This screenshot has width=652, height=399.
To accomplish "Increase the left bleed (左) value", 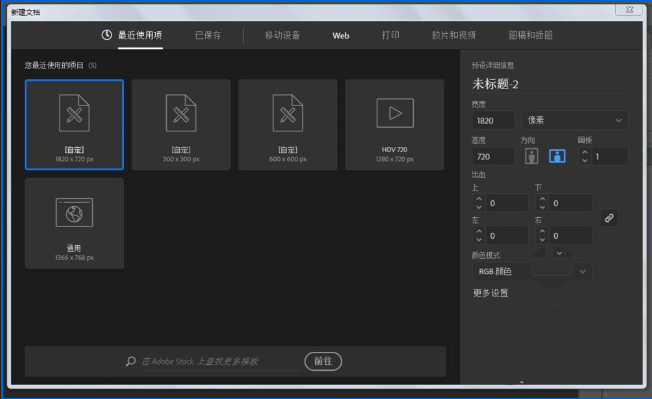I will click(x=479, y=232).
